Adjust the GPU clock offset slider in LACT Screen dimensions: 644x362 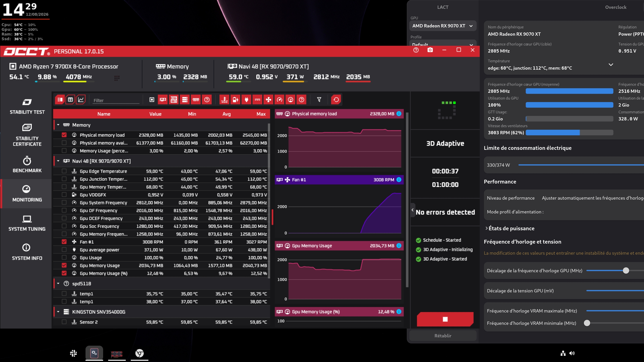(x=626, y=270)
